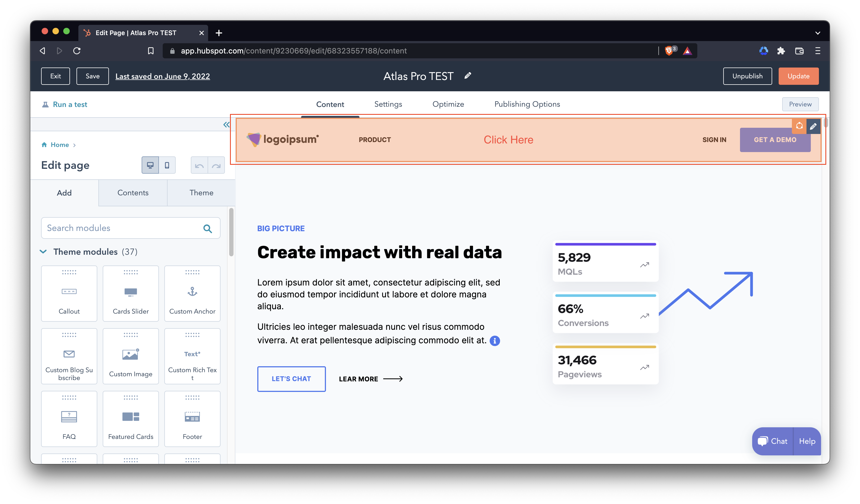The width and height of the screenshot is (860, 504).
Task: Reload the page with refresh icon
Action: [x=77, y=51]
